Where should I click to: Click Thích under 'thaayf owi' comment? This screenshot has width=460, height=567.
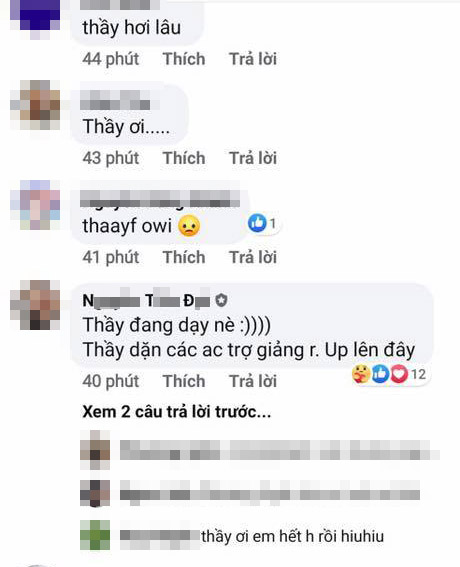[x=184, y=257]
